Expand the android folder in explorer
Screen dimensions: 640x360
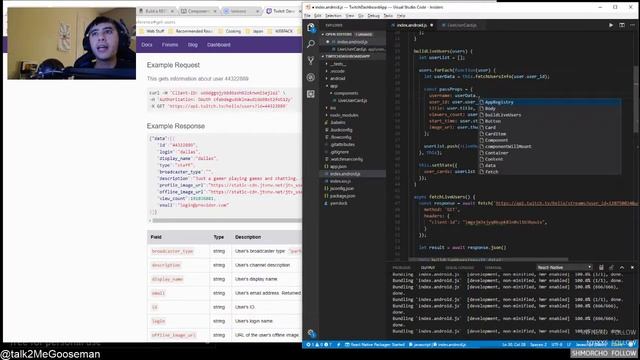click(352, 78)
